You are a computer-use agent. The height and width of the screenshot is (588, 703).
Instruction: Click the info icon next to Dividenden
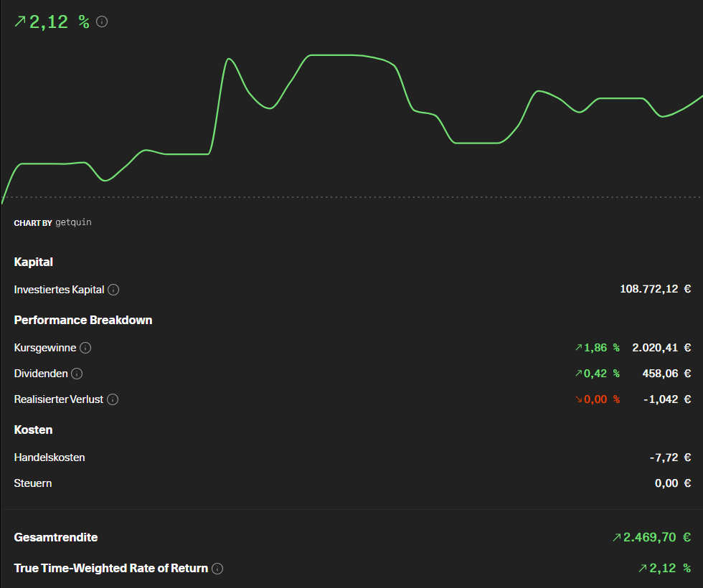77,374
